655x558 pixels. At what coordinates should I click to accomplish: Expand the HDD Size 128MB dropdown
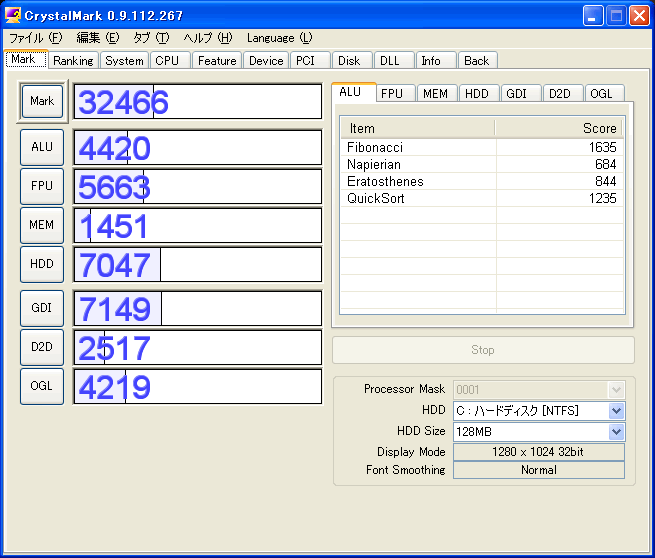tap(616, 432)
